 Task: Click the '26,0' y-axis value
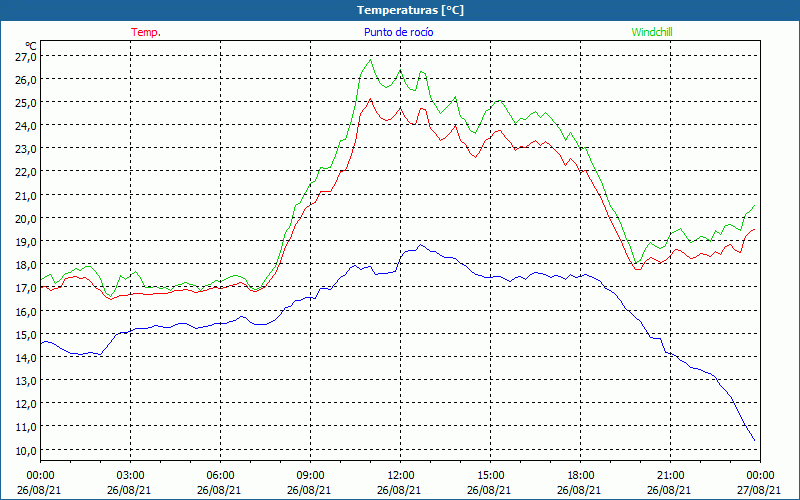point(26,80)
